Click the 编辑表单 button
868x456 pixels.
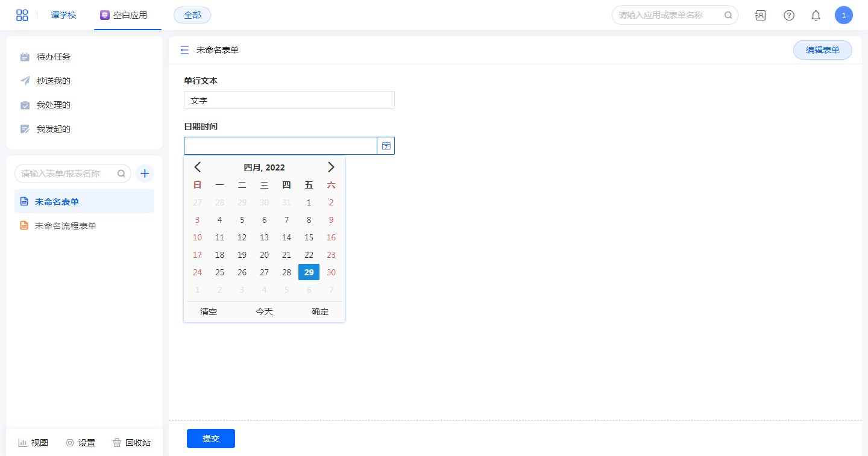coord(822,50)
